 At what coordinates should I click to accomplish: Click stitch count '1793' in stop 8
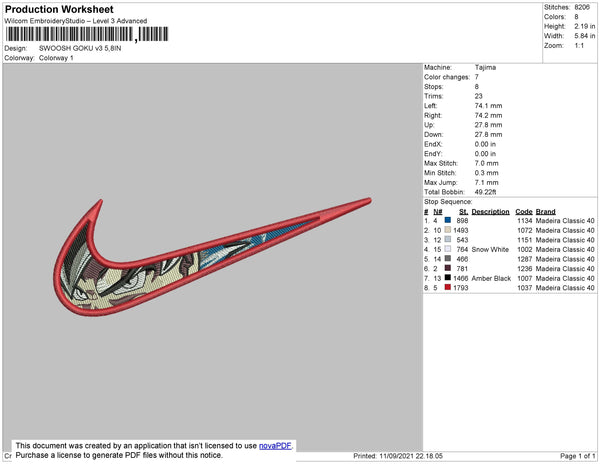click(461, 288)
